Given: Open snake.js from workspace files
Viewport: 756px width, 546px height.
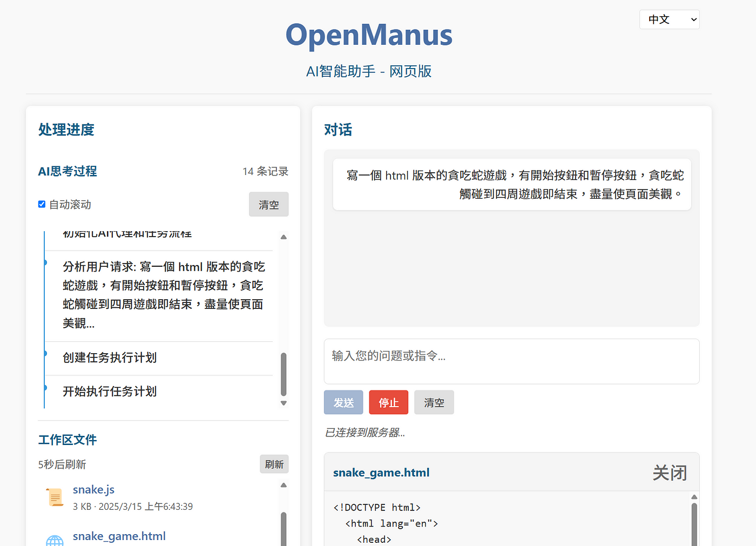Looking at the screenshot, I should 93,490.
